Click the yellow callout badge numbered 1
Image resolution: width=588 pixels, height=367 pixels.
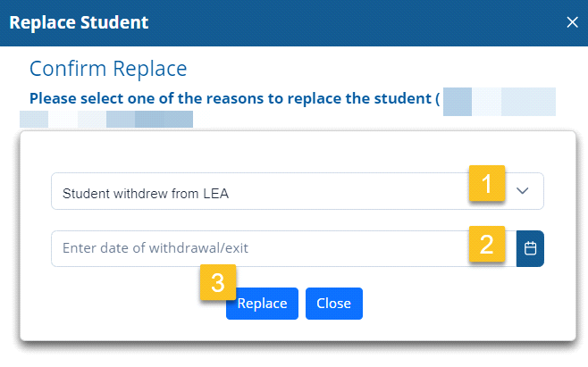(487, 185)
